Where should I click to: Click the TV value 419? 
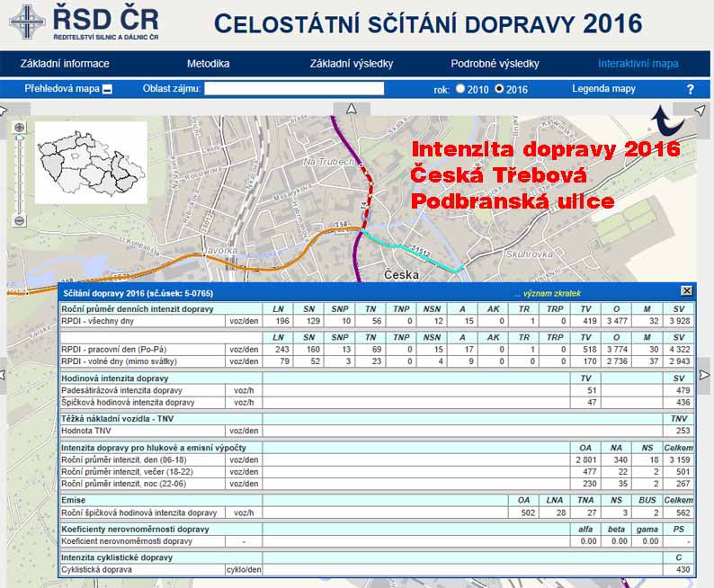pyautogui.click(x=585, y=321)
